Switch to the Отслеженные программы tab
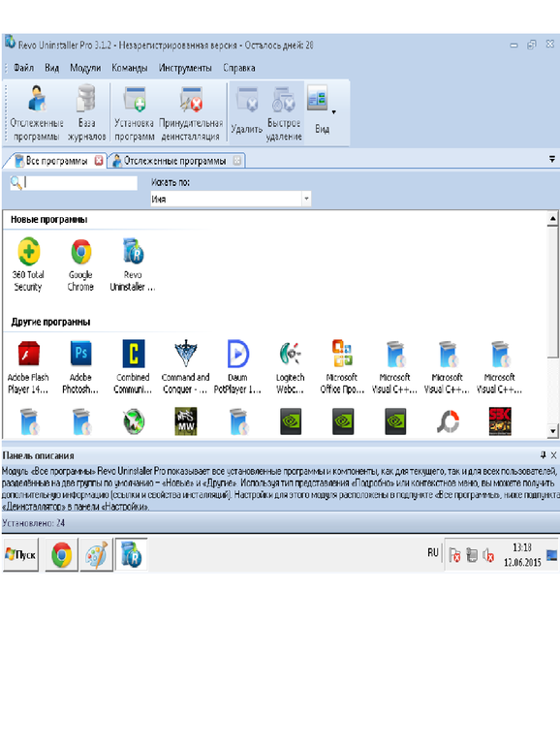560x746 pixels. (174, 161)
